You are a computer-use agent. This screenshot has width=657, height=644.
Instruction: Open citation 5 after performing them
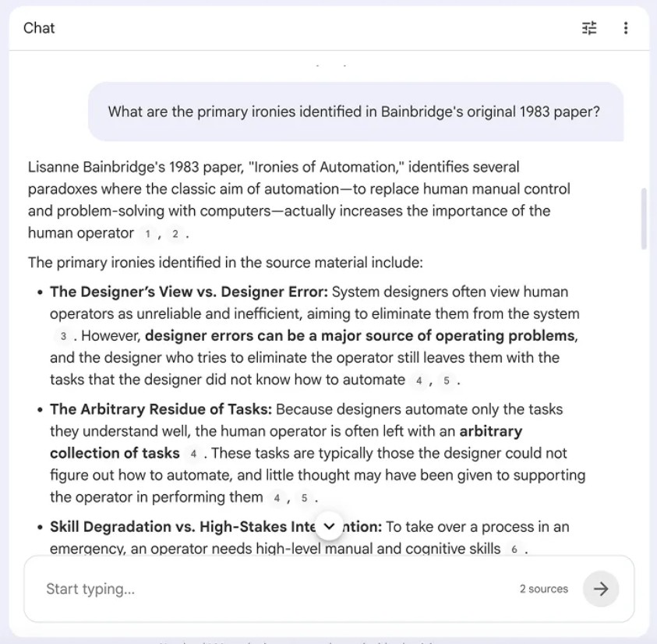pyautogui.click(x=304, y=497)
